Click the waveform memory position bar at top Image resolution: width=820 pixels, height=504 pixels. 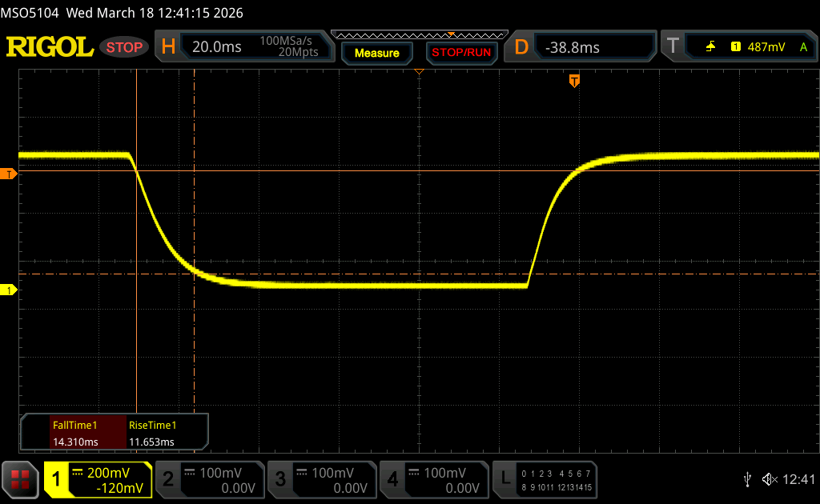click(419, 34)
